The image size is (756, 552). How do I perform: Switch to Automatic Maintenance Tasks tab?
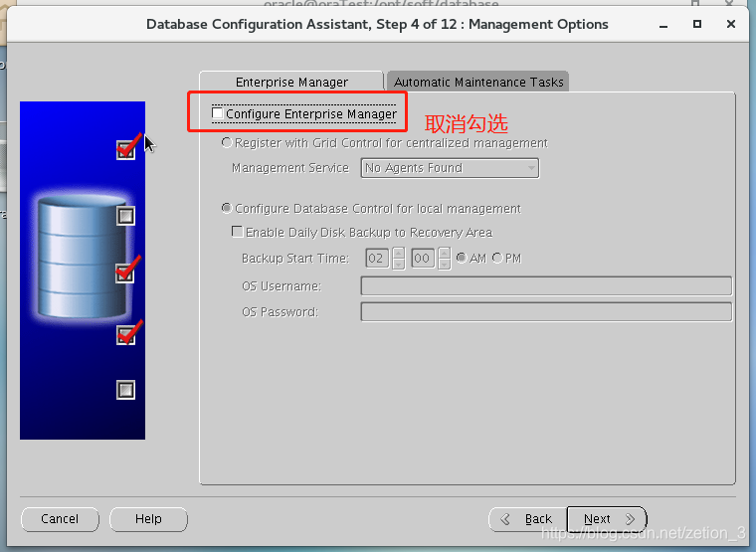click(477, 82)
